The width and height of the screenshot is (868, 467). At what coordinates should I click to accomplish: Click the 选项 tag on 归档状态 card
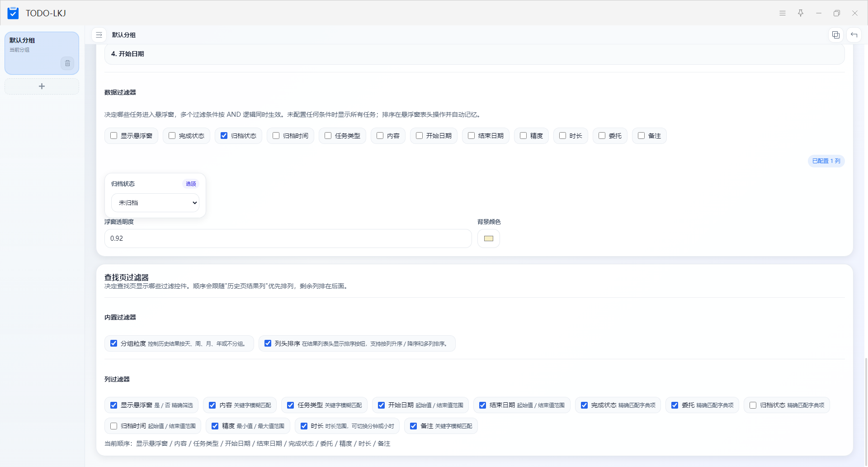click(191, 184)
